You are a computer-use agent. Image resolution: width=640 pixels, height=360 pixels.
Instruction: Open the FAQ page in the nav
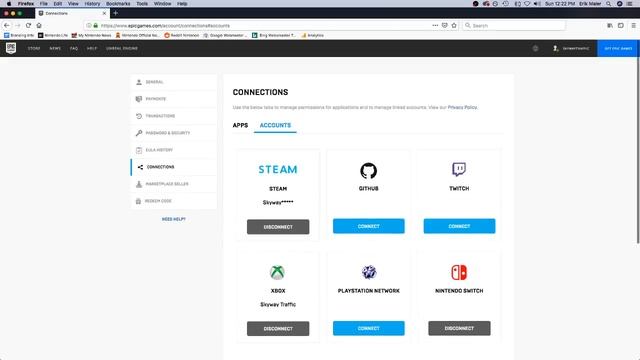73,48
